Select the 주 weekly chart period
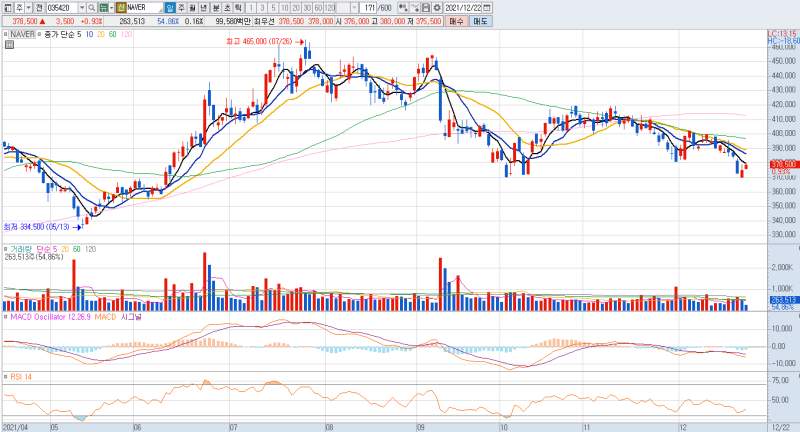Screen dimensions: 800x432 (181, 8)
